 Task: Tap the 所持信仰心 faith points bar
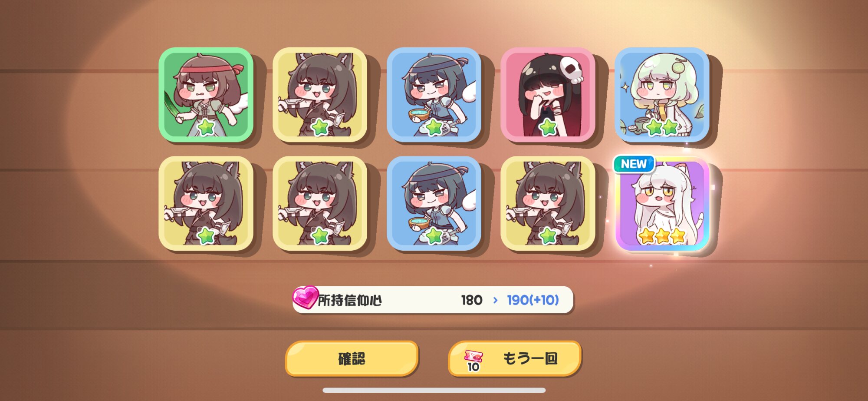[433, 300]
